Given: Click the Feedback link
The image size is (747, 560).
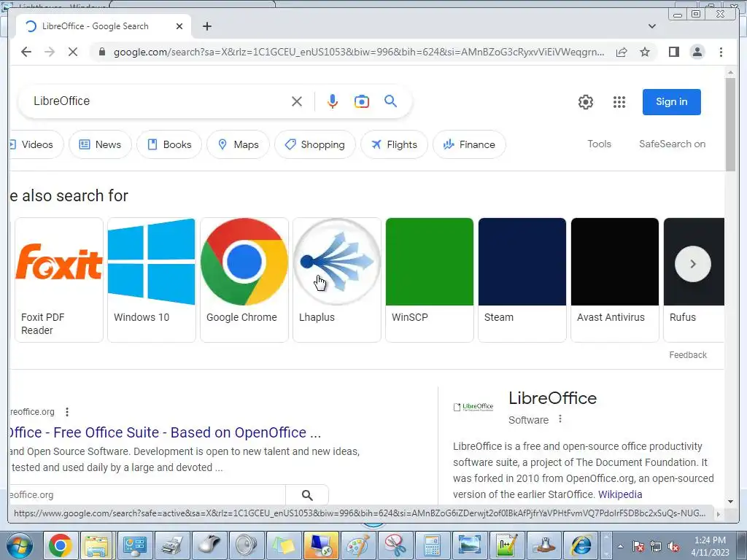Looking at the screenshot, I should tap(688, 355).
